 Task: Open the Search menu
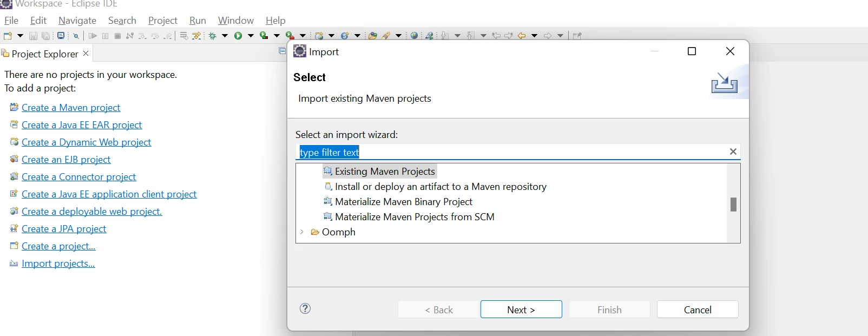pyautogui.click(x=122, y=21)
